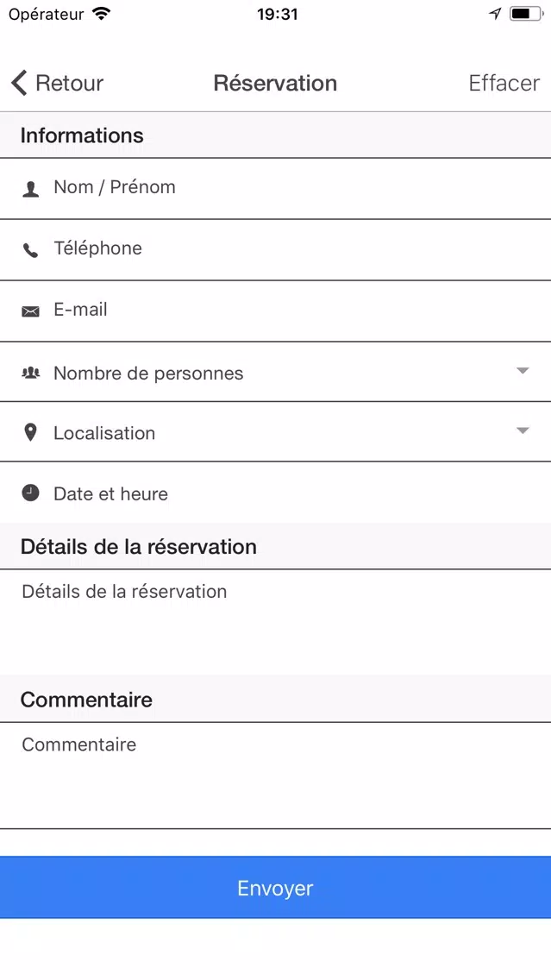This screenshot has height=980, width=551.
Task: Tap the back chevron icon next to Retour
Action: coord(19,83)
